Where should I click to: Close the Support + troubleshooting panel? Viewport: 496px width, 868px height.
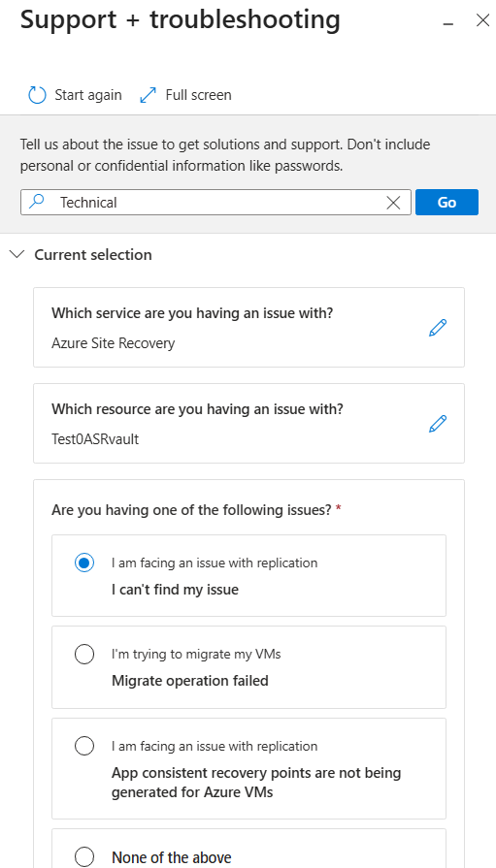click(482, 21)
